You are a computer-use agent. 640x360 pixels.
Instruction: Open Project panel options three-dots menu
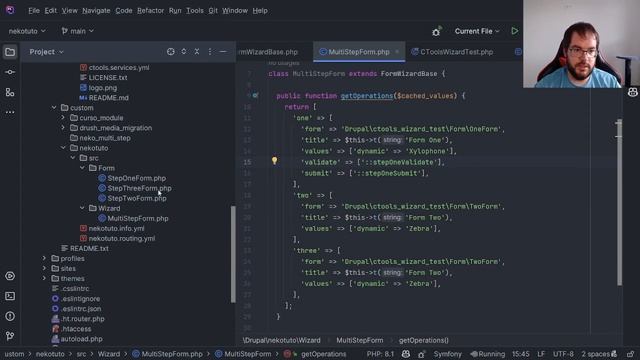click(x=210, y=51)
